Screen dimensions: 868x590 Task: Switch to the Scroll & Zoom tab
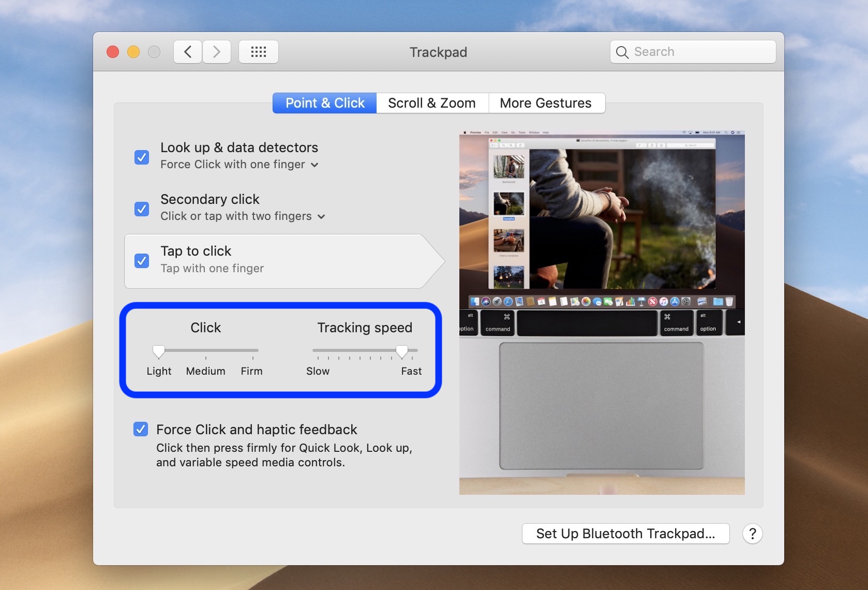(x=432, y=103)
